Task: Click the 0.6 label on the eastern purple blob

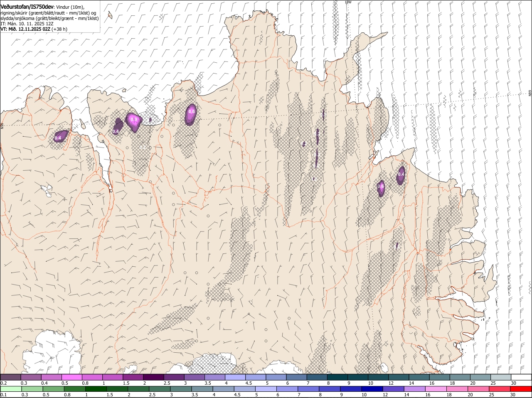Action: (381, 187)
